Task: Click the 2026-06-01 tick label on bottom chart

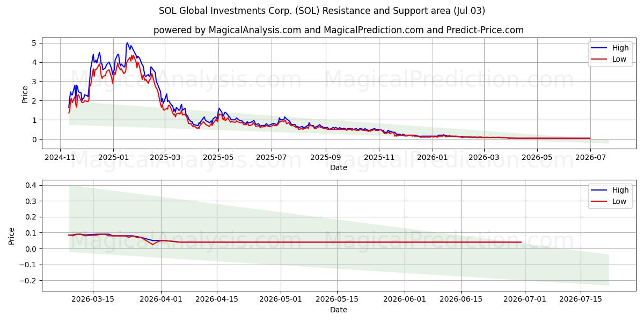Action: coord(405,300)
